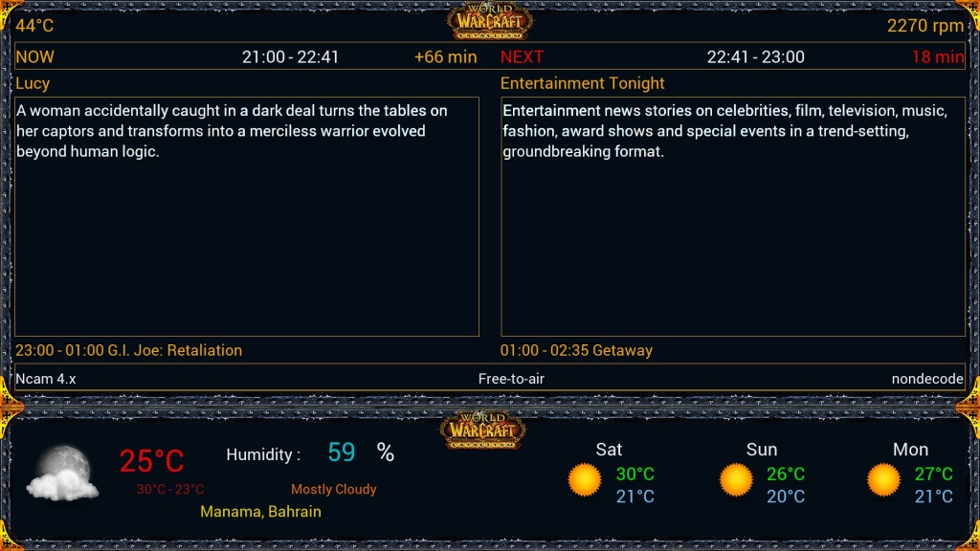Click the World of Warcraft logo at top

489,20
